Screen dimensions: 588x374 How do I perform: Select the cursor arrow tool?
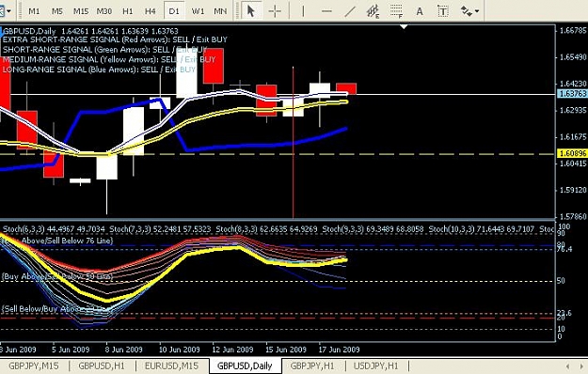click(251, 11)
